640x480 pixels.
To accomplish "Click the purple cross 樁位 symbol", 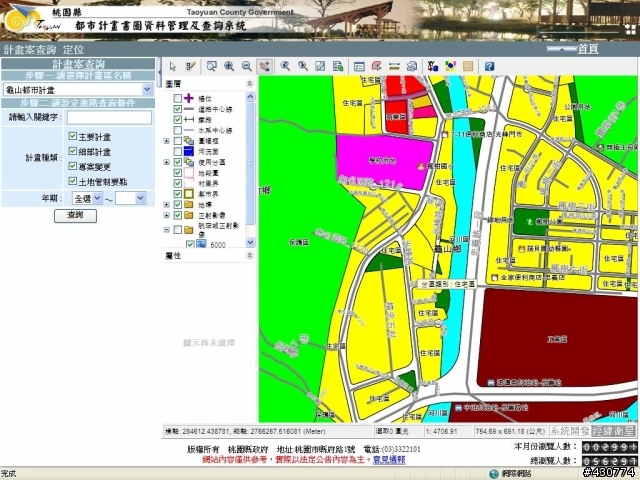I will pyautogui.click(x=189, y=98).
